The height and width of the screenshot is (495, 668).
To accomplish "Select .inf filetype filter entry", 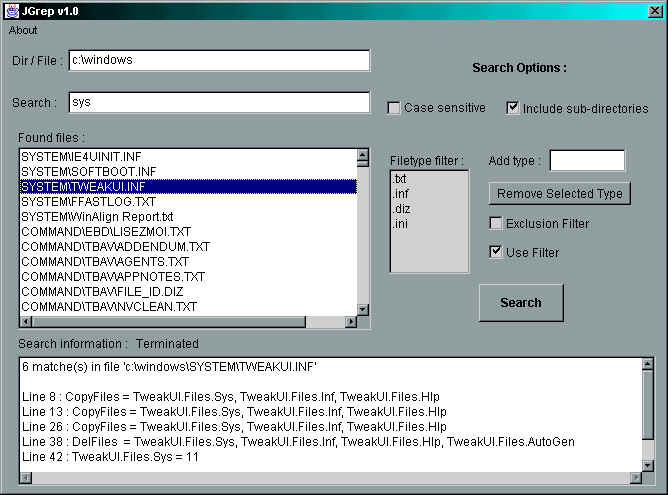I will (x=400, y=193).
